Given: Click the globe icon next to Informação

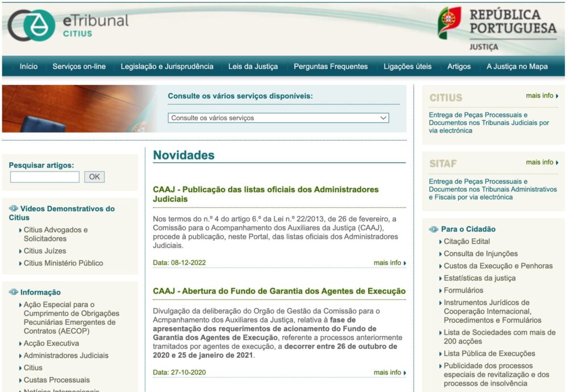Looking at the screenshot, I should [13, 292].
